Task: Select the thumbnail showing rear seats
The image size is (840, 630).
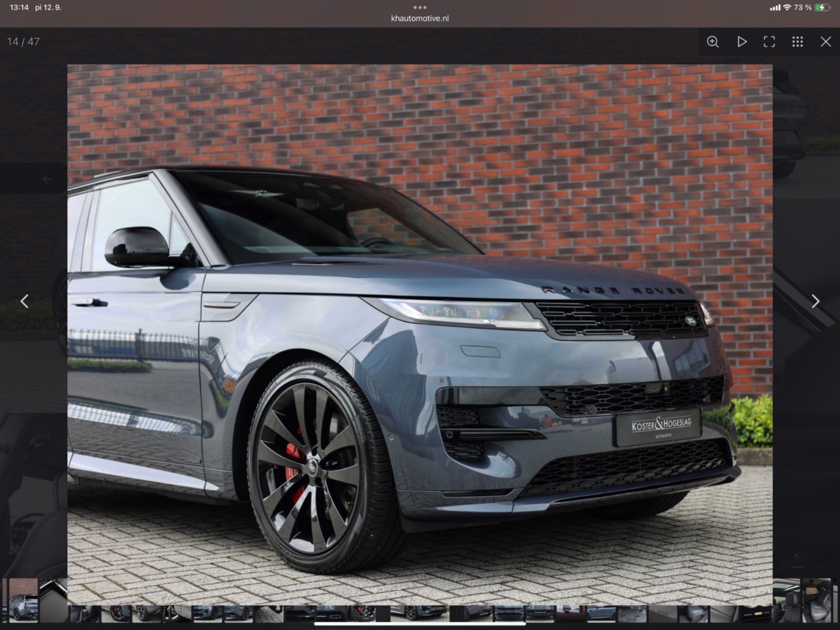Action: pos(816,600)
